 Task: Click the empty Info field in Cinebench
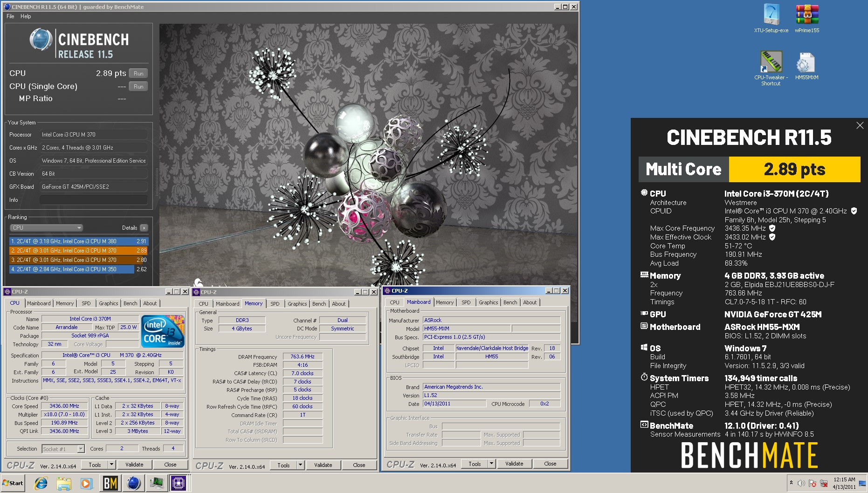pos(94,200)
